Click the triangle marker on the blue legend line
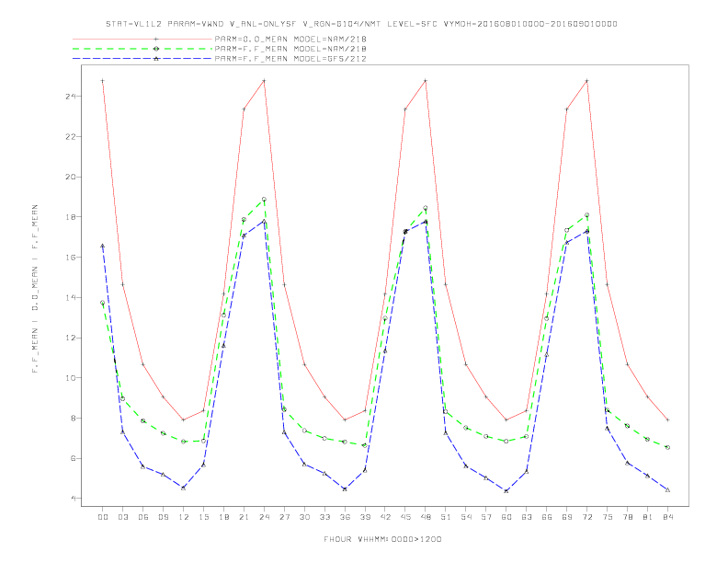 click(x=156, y=59)
